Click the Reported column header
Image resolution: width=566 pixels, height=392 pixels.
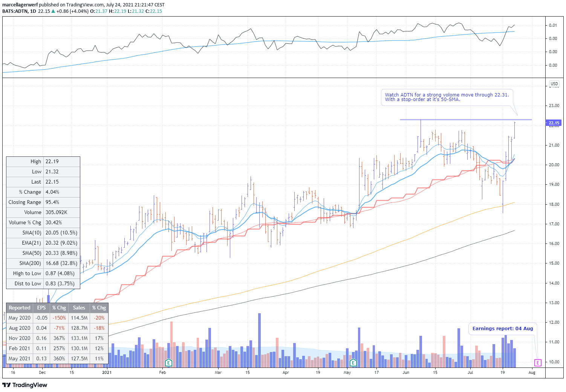[x=20, y=308]
